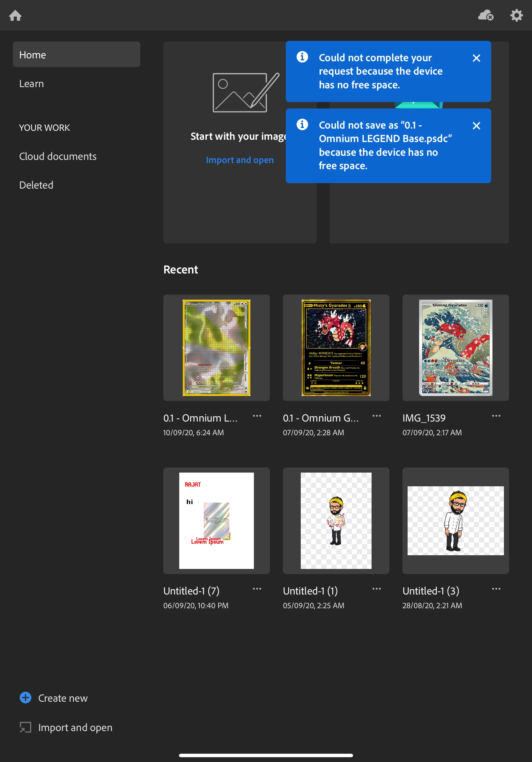The height and width of the screenshot is (762, 532).
Task: Tap the home icon in top bar
Action: pyautogui.click(x=15, y=15)
